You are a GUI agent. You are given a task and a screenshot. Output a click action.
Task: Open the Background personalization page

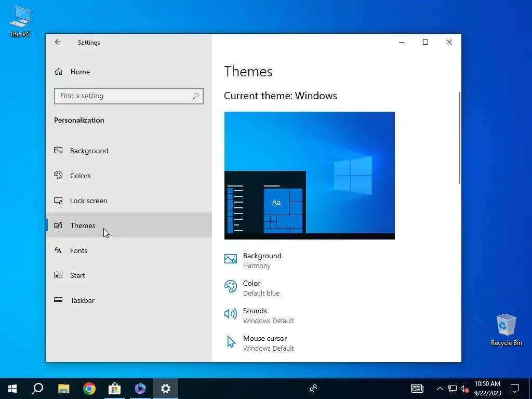[x=129, y=150]
